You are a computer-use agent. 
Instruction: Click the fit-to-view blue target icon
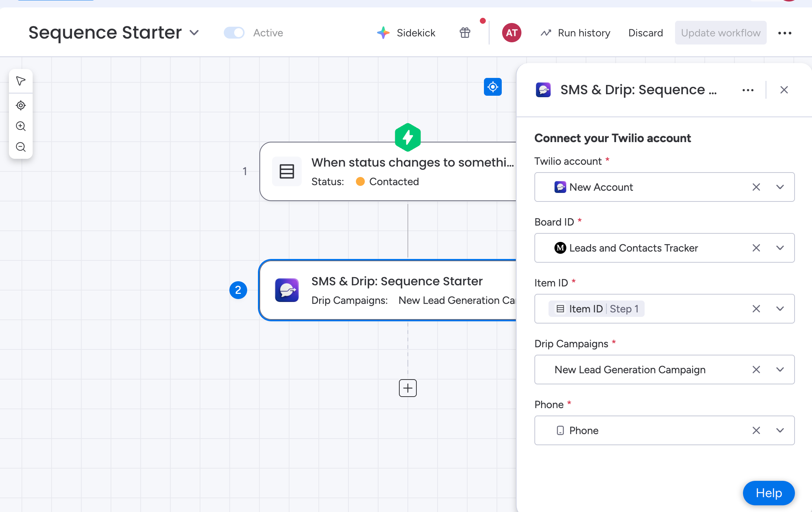492,86
